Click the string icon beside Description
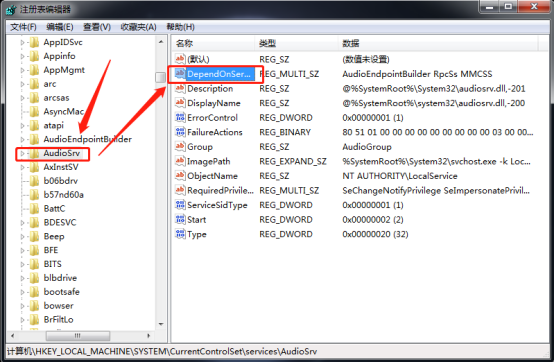Screen dimensions: 554x362 180,88
